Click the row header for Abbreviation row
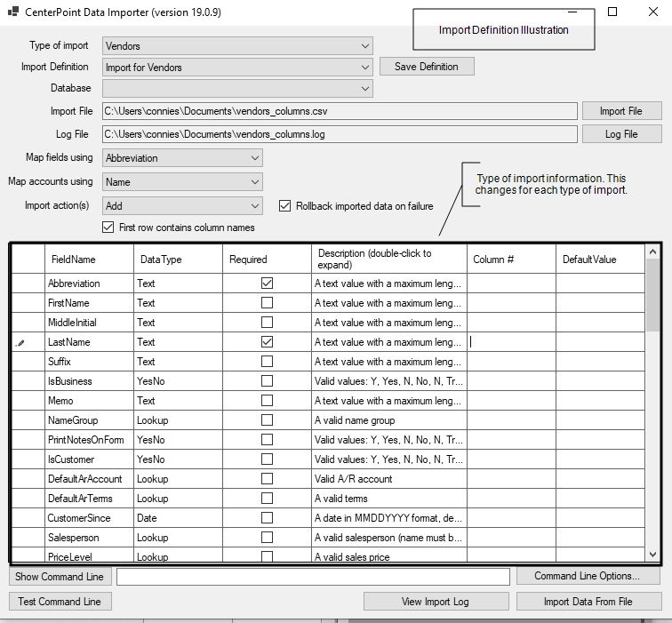The image size is (672, 623). point(28,284)
